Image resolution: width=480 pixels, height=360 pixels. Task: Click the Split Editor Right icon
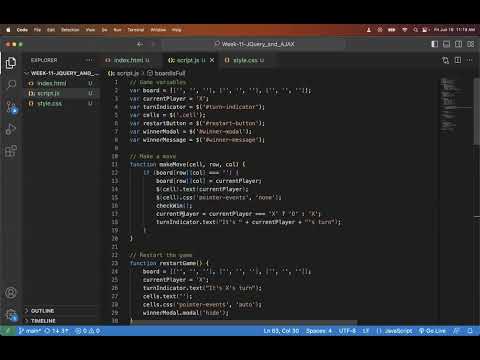click(x=458, y=60)
